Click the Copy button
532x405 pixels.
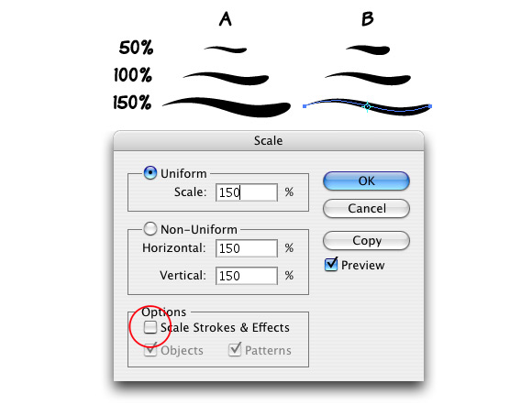tap(366, 240)
